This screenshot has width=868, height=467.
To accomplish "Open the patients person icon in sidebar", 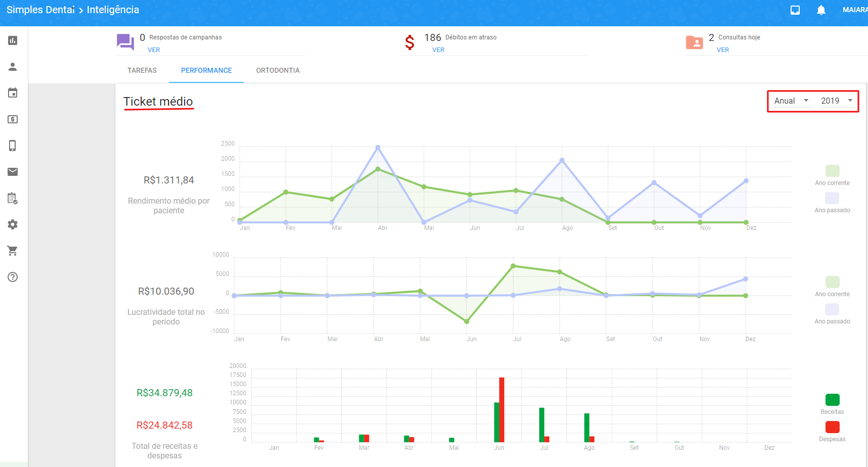I will click(x=13, y=67).
